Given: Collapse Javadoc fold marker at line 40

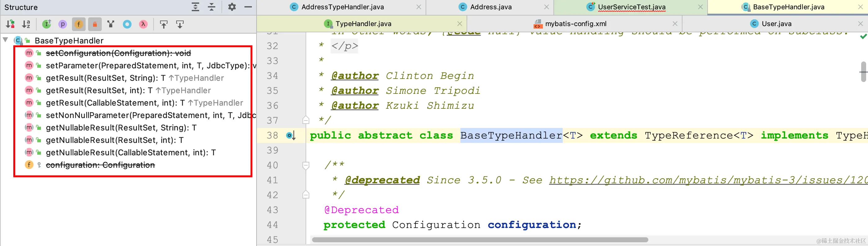Looking at the screenshot, I should 306,165.
